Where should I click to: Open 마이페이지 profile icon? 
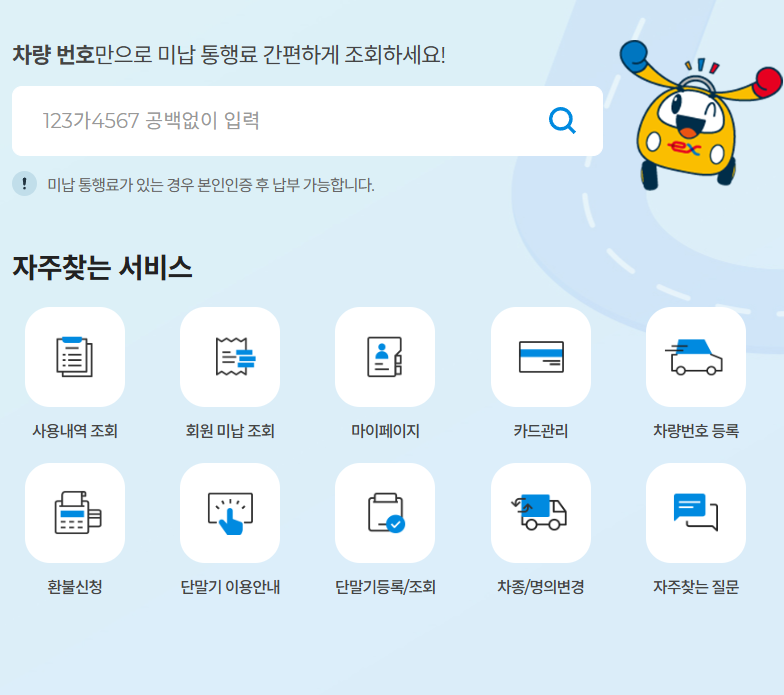tap(385, 357)
